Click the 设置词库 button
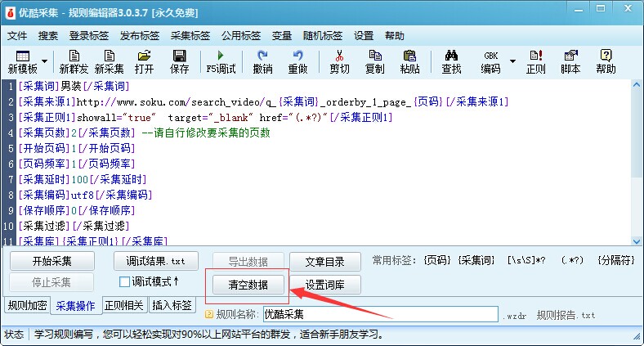644x346 pixels. point(325,285)
